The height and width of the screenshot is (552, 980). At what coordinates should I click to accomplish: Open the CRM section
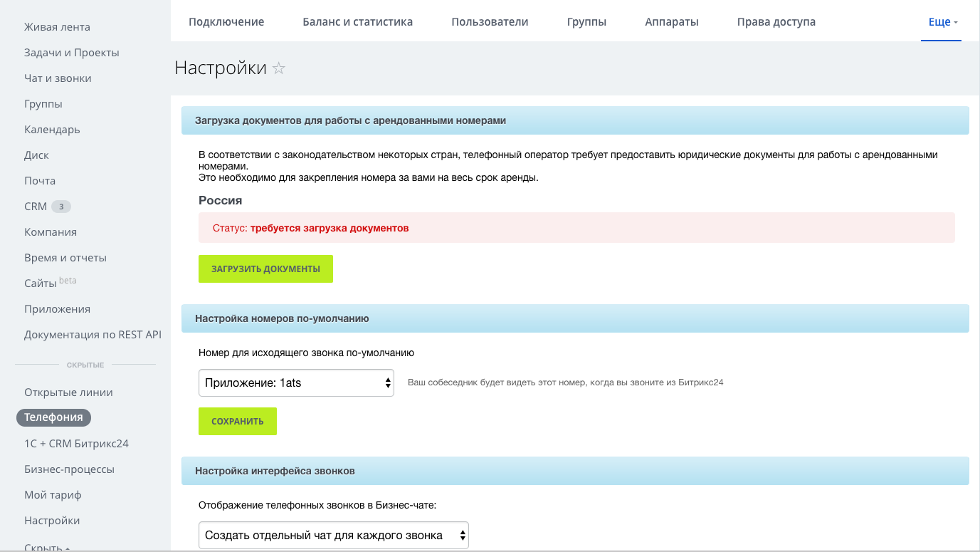click(x=36, y=207)
